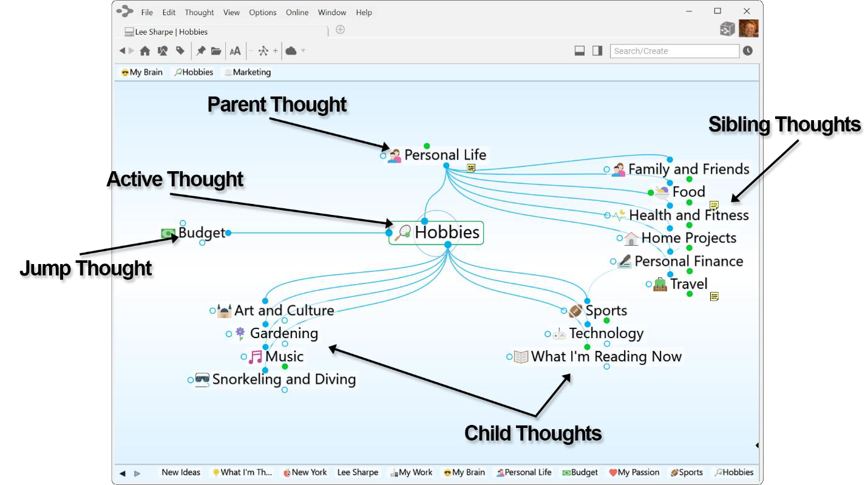Open the folder icon in toolbar
Image resolution: width=868 pixels, height=485 pixels.
(216, 51)
